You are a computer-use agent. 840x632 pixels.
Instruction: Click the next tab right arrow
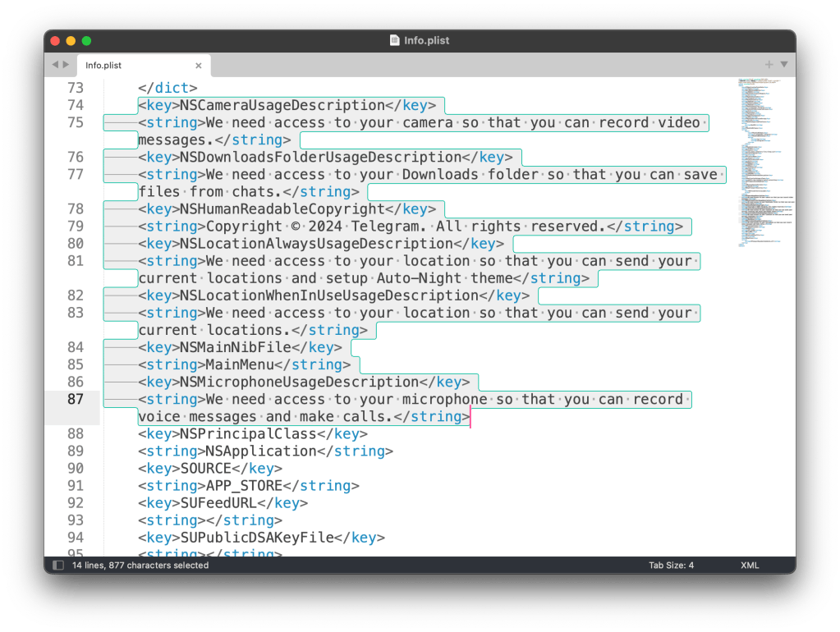(x=66, y=65)
